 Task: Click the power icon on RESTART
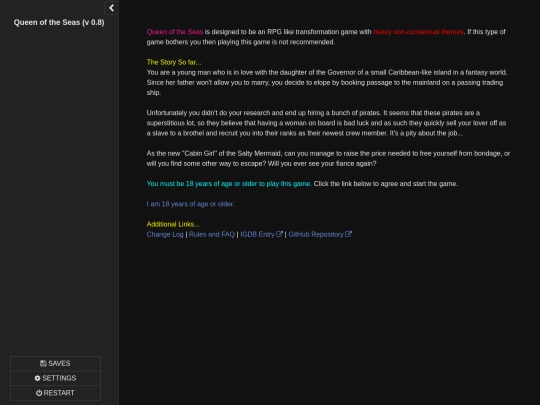tap(39, 393)
